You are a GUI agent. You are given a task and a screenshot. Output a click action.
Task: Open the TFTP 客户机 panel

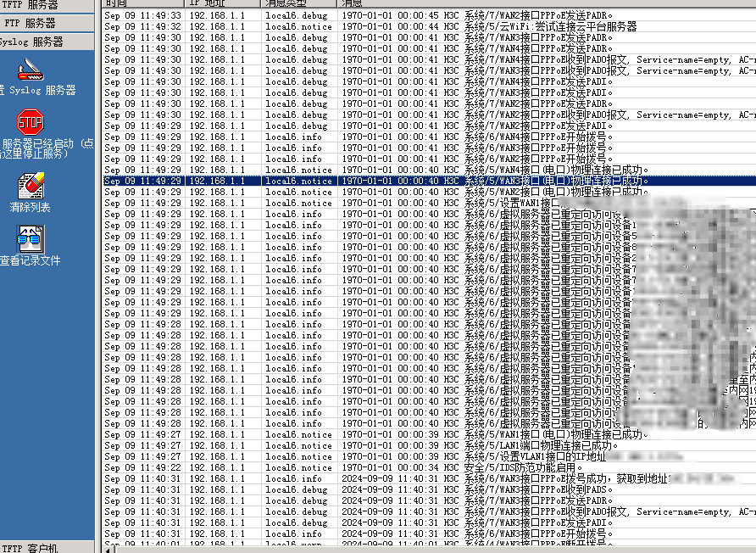point(47,548)
